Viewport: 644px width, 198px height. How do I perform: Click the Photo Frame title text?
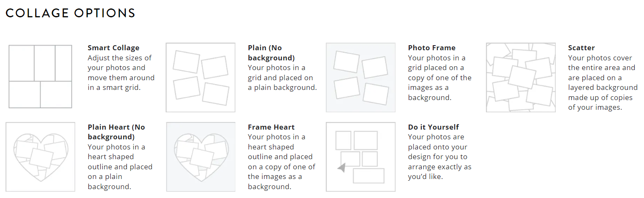pyautogui.click(x=431, y=48)
